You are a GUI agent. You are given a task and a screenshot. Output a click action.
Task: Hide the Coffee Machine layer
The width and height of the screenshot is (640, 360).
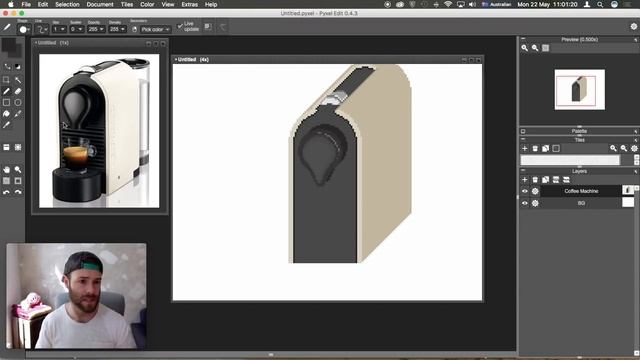(525, 191)
